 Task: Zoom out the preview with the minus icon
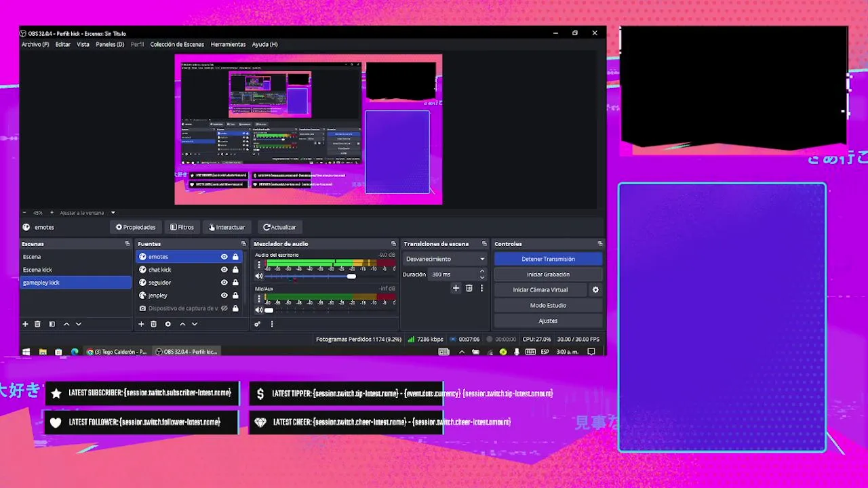[24, 213]
